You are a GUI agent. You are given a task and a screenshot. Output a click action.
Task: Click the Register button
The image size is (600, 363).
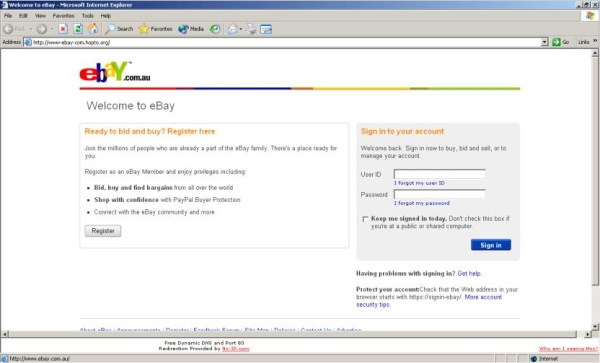[x=103, y=231]
